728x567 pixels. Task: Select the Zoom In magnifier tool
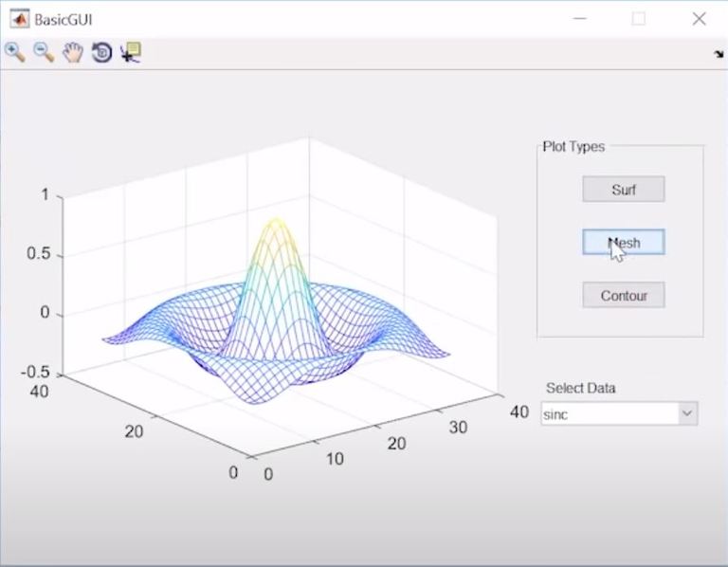14,52
